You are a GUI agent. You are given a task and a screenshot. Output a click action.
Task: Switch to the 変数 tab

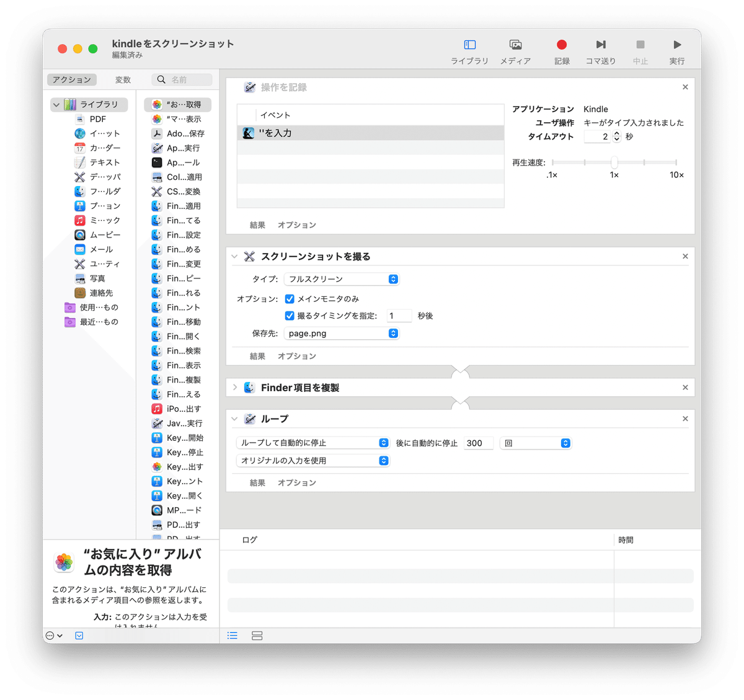(x=123, y=79)
